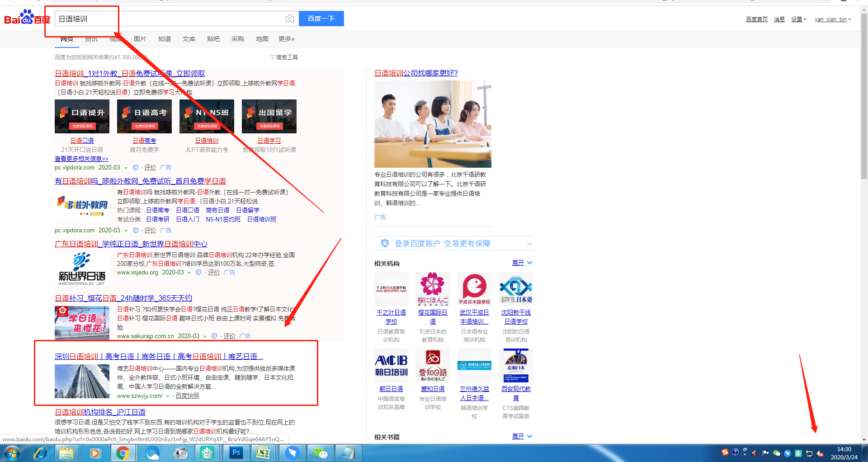Click the Sogou input method tray icon

[x=725, y=453]
